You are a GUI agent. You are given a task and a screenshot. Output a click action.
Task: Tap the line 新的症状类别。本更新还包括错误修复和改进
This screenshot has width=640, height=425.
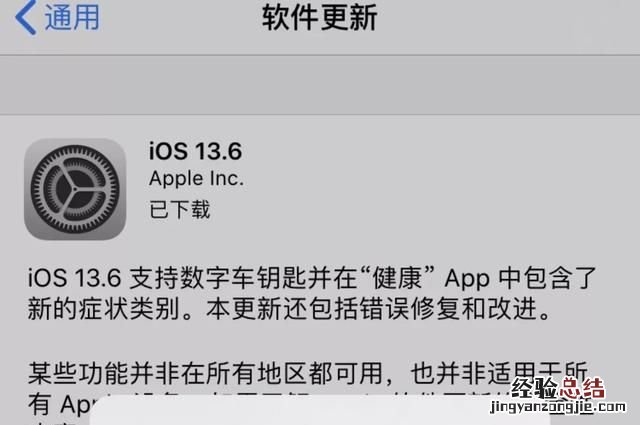coord(289,309)
